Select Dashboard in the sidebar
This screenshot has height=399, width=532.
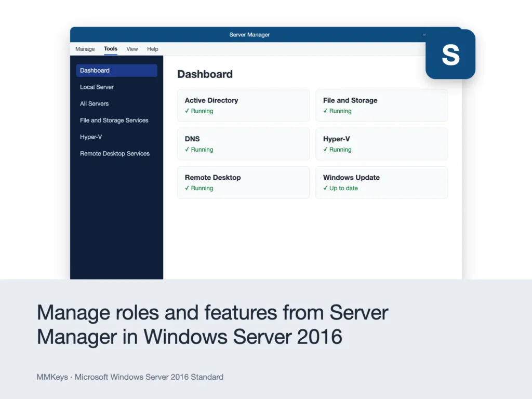(117, 71)
